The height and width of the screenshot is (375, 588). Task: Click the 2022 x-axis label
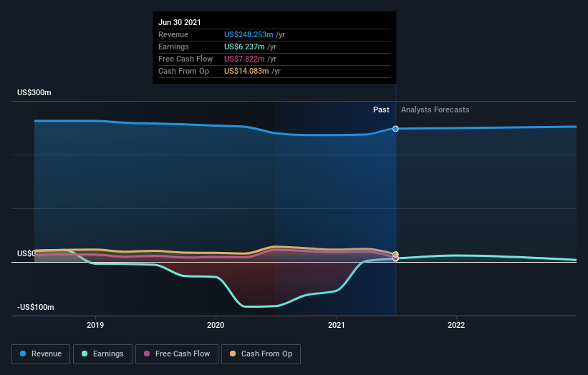point(456,325)
